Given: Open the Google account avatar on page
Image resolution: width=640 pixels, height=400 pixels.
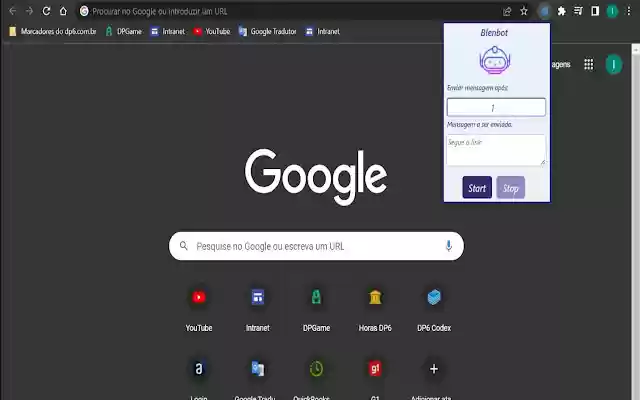Looking at the screenshot, I should [x=613, y=64].
